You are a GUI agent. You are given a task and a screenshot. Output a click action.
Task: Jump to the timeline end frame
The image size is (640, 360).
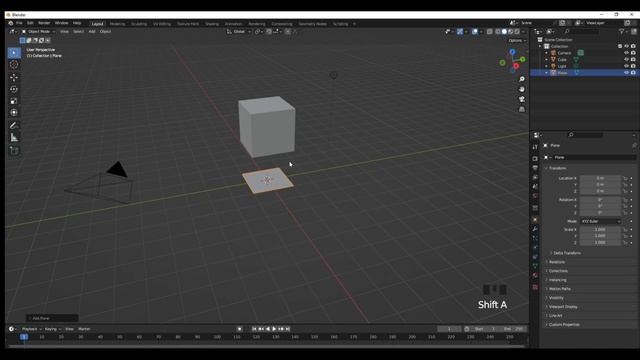[x=288, y=329]
